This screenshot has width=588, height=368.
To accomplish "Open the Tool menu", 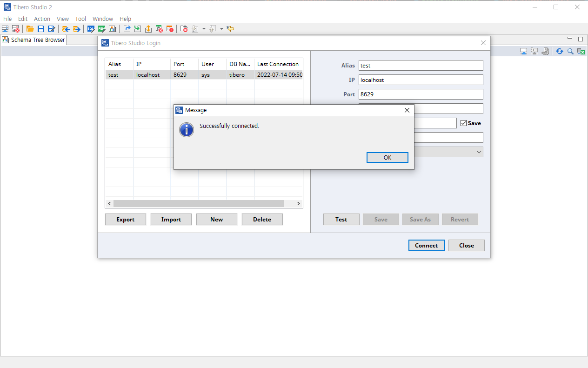I will 80,19.
